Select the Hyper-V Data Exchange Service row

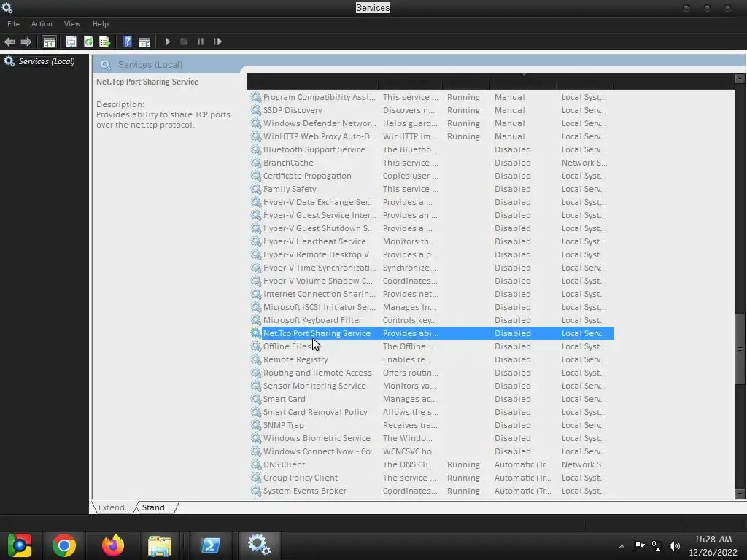pos(431,202)
